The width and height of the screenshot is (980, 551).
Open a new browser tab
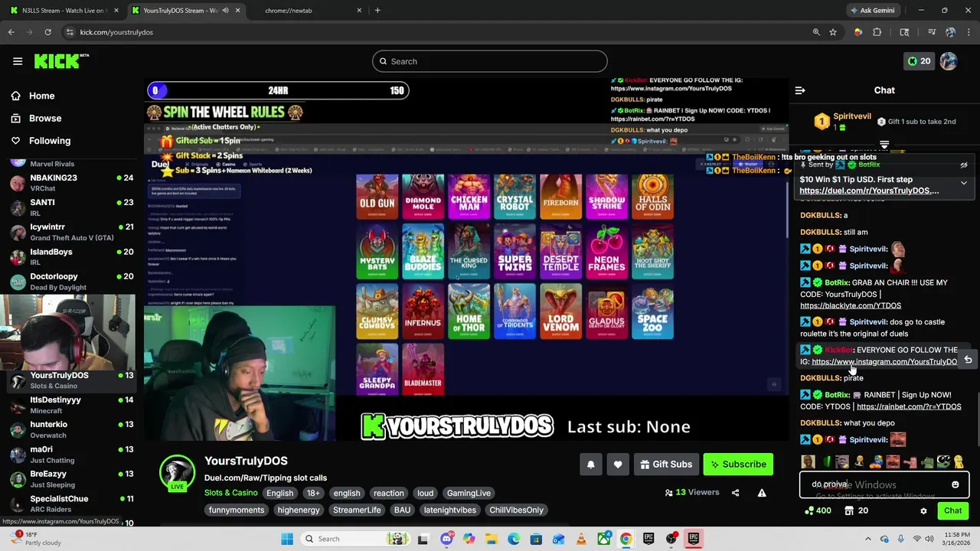tap(377, 11)
